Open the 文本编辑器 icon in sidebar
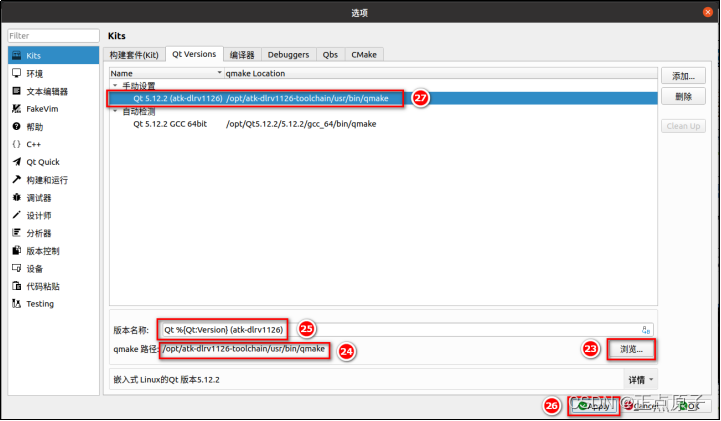This screenshot has width=721, height=421. pos(17,91)
